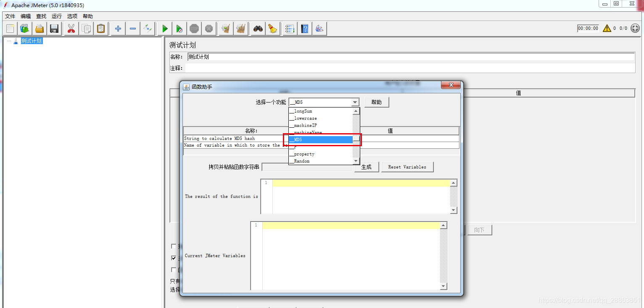Select the 测试计划 tree node
Image resolution: width=644 pixels, height=308 pixels.
click(32, 41)
